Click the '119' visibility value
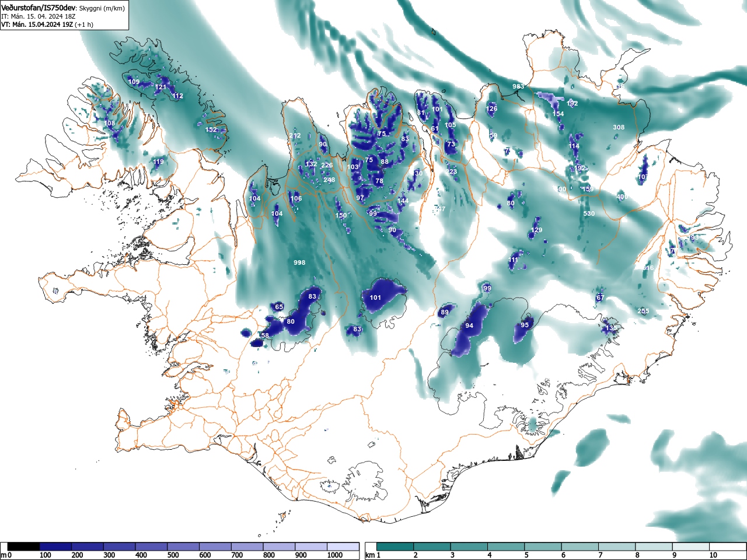 pos(159,162)
